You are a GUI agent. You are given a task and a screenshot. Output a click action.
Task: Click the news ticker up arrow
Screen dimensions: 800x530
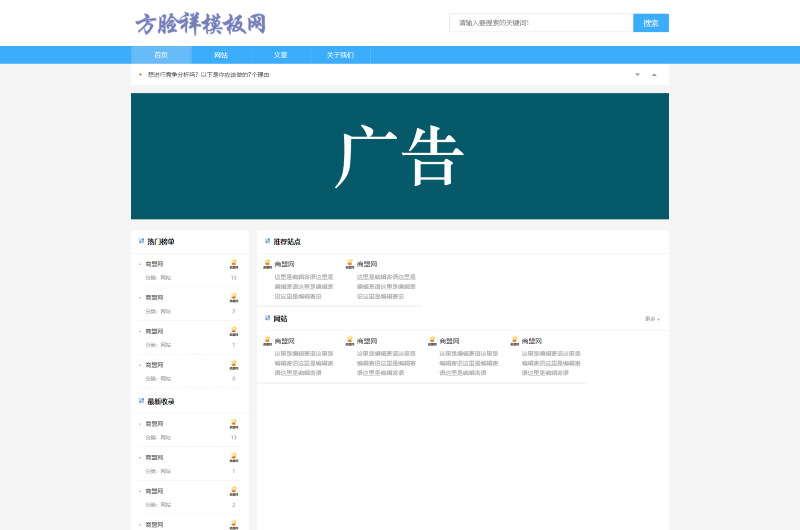[x=654, y=74]
